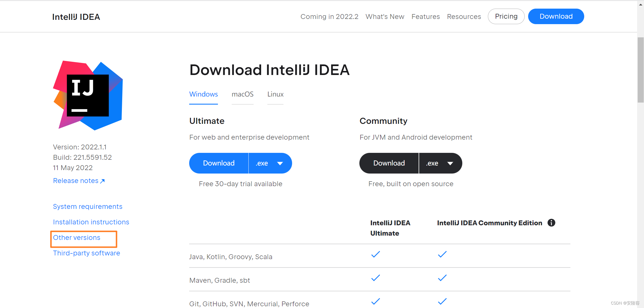This screenshot has width=644, height=308.
Task: Open the Resources menu
Action: tap(464, 17)
